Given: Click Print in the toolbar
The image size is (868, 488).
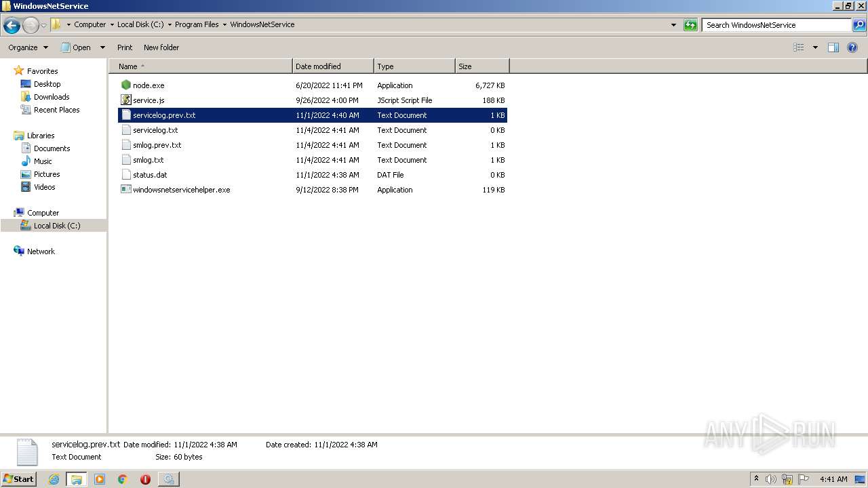Looking at the screenshot, I should tap(125, 47).
